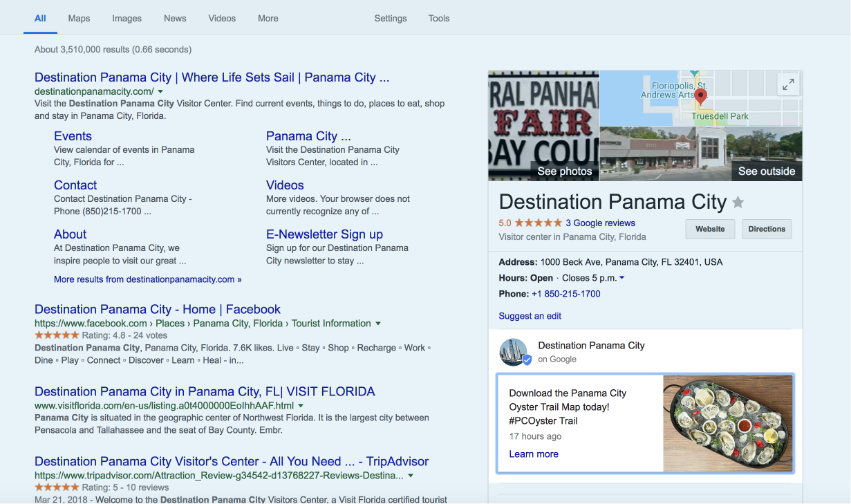Click Destination Panama City on Google name
Viewport: 851px width, 504px height.
click(x=591, y=346)
